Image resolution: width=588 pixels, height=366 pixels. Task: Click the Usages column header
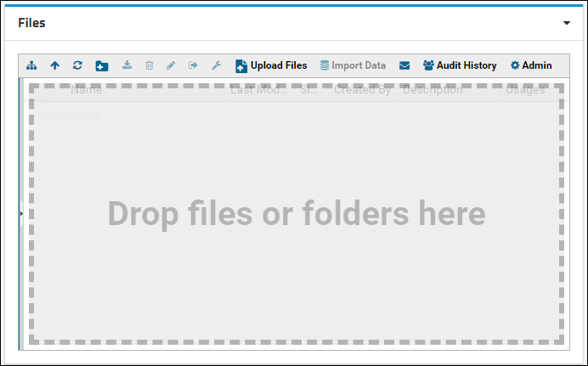pyautogui.click(x=525, y=90)
